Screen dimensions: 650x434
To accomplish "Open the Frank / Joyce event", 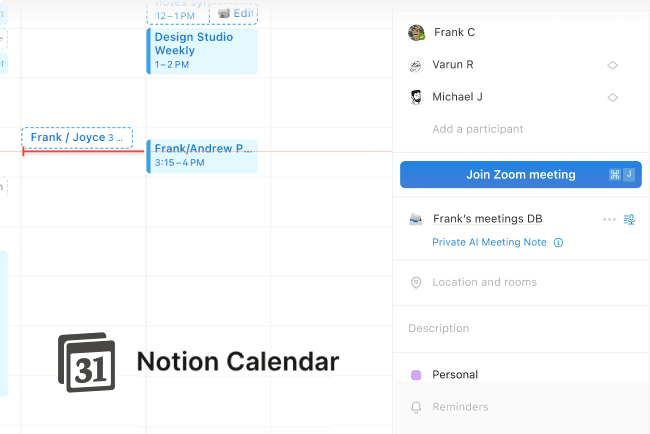I will pyautogui.click(x=76, y=138).
